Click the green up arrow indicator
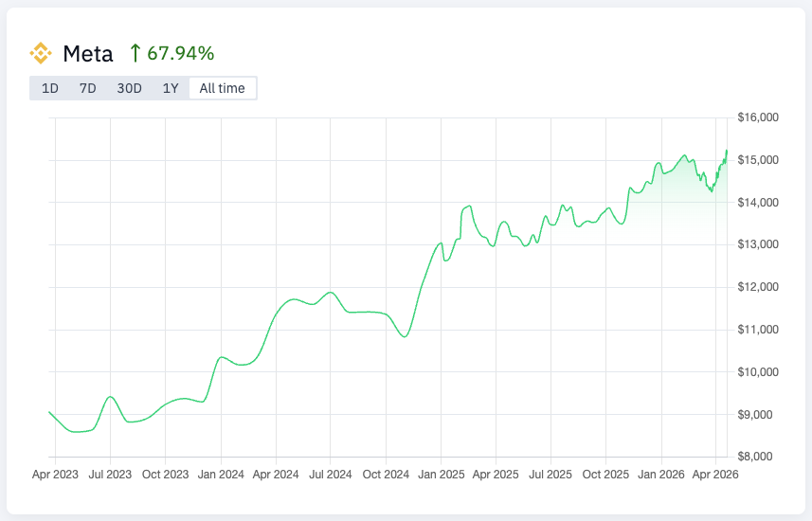Screen dimensions: 812x521 click(135, 53)
